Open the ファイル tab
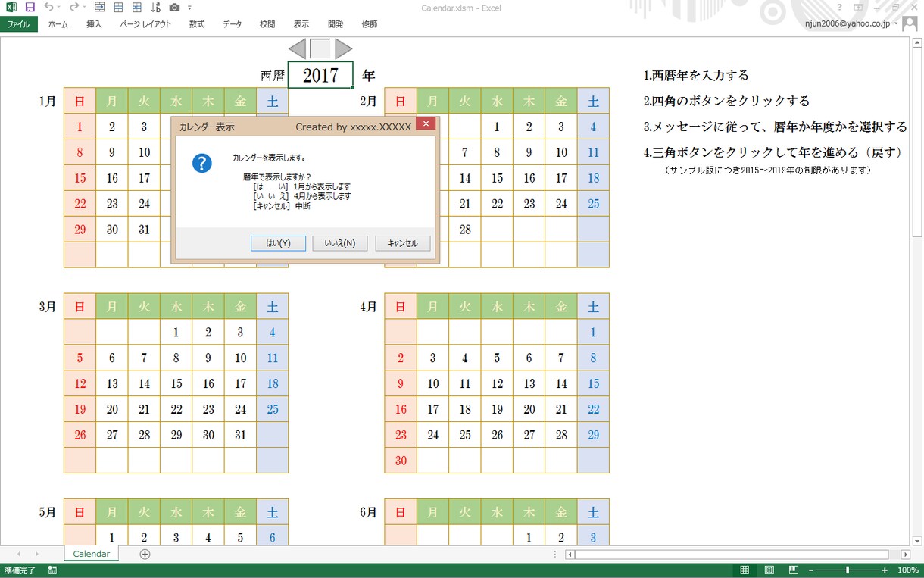Viewport: 924px width, 578px height. tap(18, 24)
